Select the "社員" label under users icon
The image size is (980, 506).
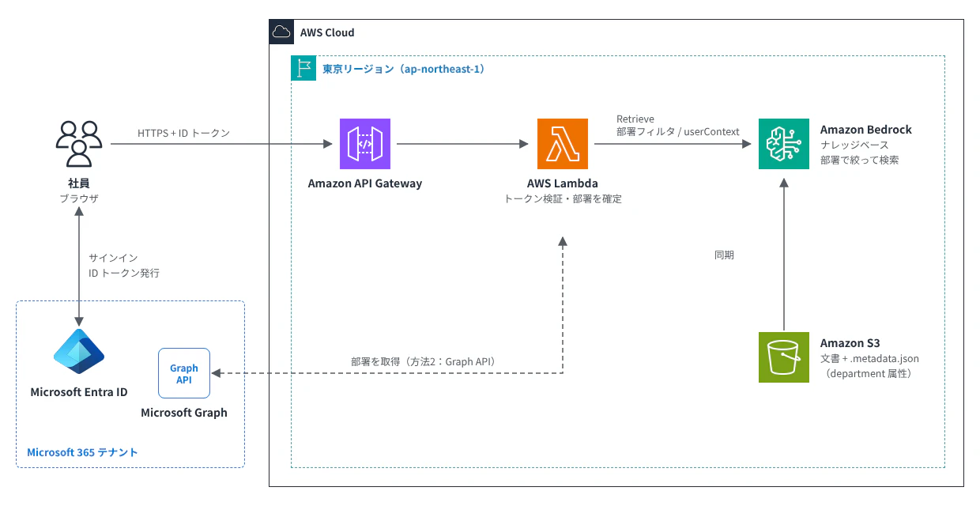coord(79,183)
